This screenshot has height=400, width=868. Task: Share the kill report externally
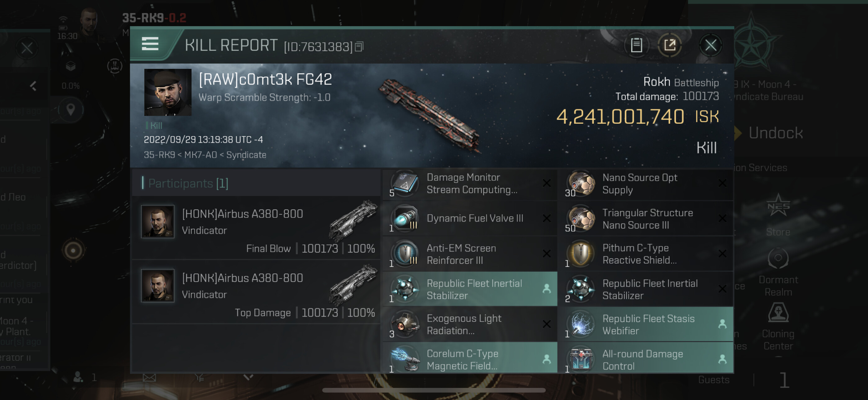(670, 45)
